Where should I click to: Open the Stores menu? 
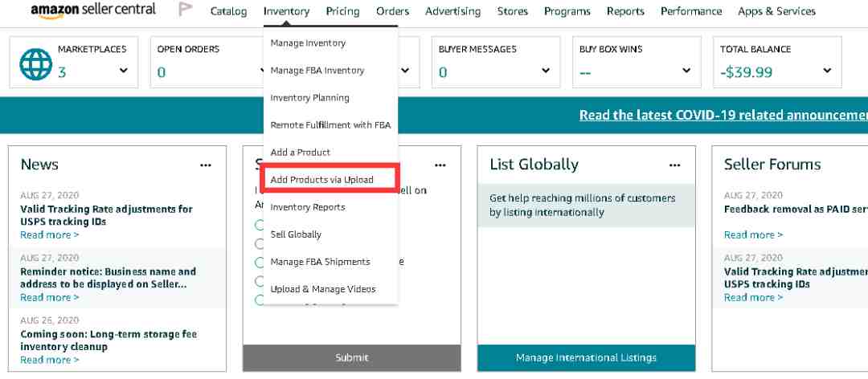pyautogui.click(x=513, y=11)
